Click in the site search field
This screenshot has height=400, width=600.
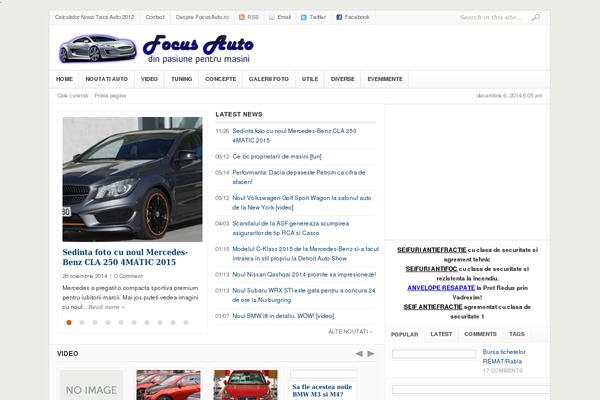(x=494, y=18)
